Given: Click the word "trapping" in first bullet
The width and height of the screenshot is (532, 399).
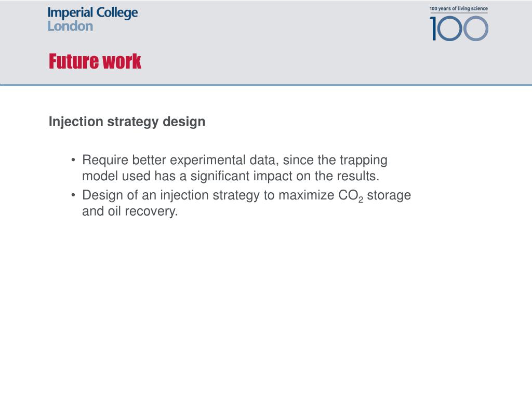Looking at the screenshot, I should click(x=363, y=160).
